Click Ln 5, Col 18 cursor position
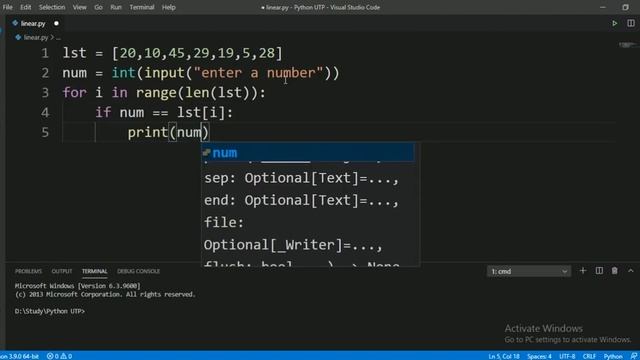 point(504,356)
